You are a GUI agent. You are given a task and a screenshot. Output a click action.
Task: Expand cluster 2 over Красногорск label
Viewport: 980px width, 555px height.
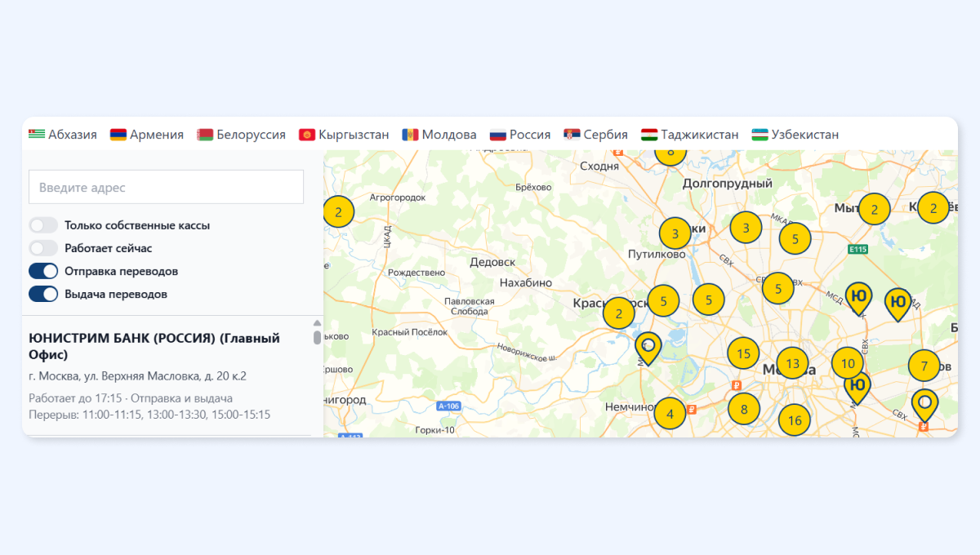tap(618, 313)
